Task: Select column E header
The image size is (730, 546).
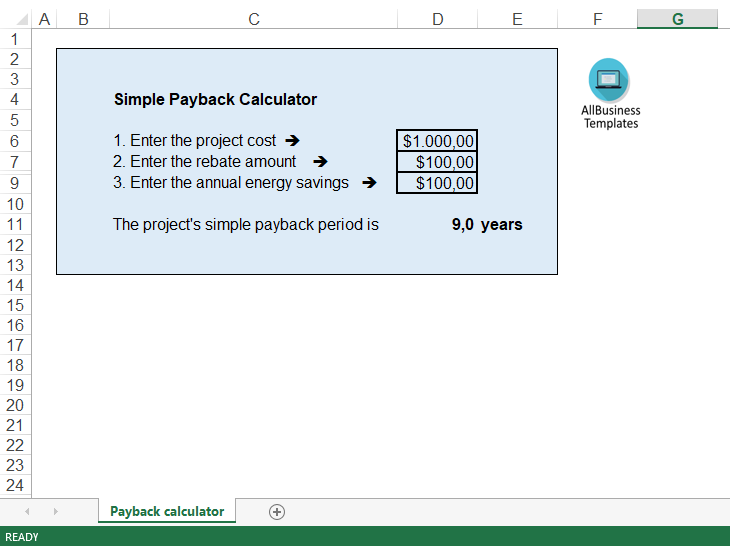Action: 517,19
